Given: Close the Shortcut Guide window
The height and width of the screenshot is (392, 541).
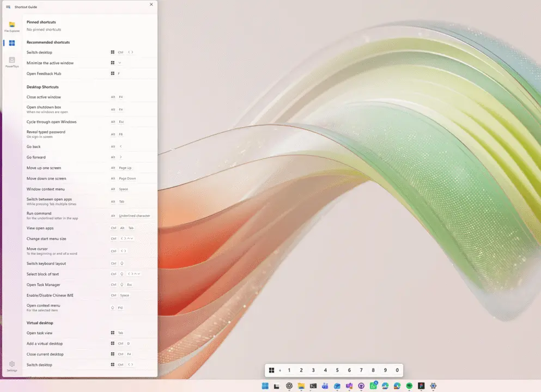Looking at the screenshot, I should 151,4.
